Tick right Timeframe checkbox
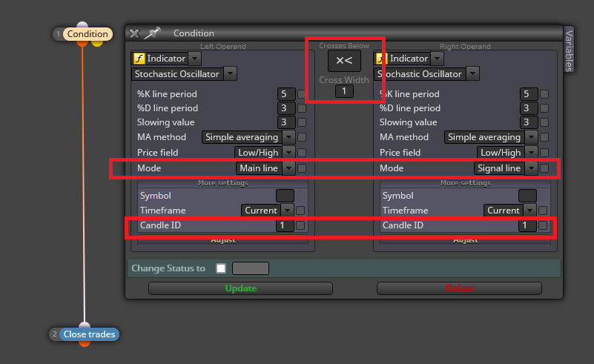Screen dimensions: 594x364 pos(543,211)
